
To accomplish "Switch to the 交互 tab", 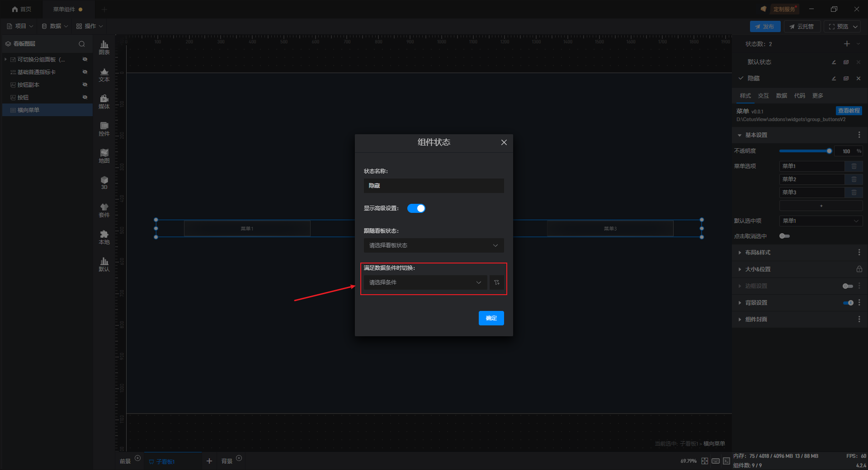I will [x=763, y=96].
